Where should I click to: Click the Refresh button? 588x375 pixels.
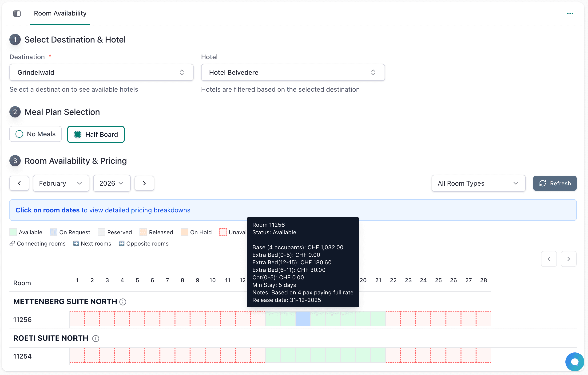pyautogui.click(x=555, y=183)
